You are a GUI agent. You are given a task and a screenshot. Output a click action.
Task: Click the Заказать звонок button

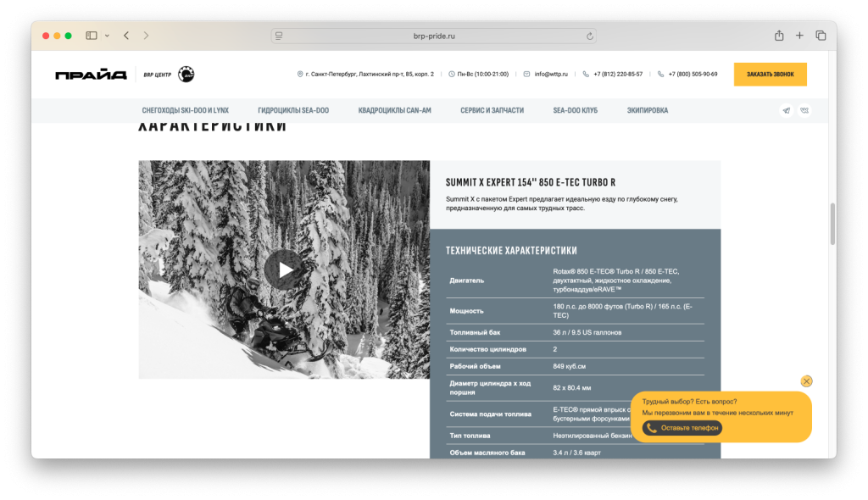[x=770, y=75]
